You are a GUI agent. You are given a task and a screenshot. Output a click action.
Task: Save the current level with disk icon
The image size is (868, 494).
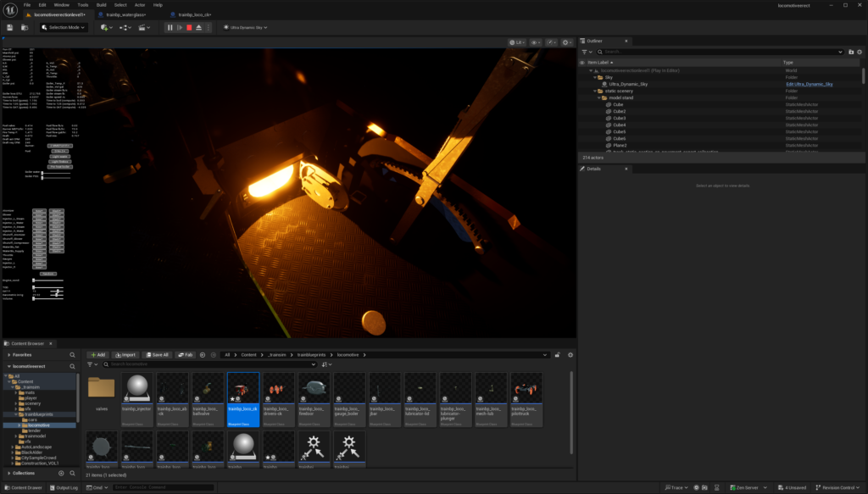9,27
